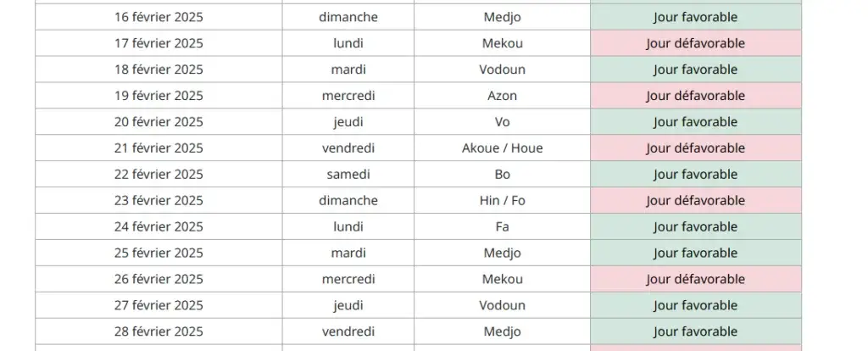Select the "Vodoun" cell for 27 février
The width and height of the screenshot is (868, 351).
point(502,305)
